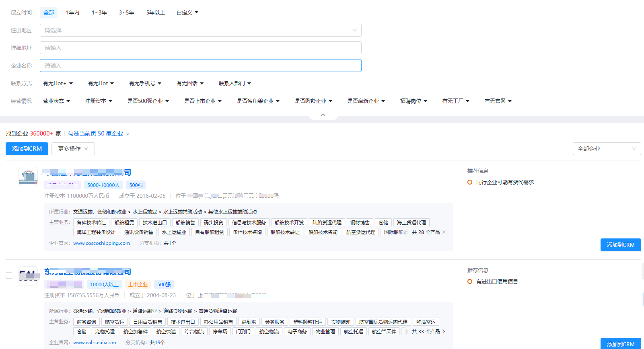The height and width of the screenshot is (349, 644).
Task: Open the 是否上市企业 filter
Action: (203, 101)
